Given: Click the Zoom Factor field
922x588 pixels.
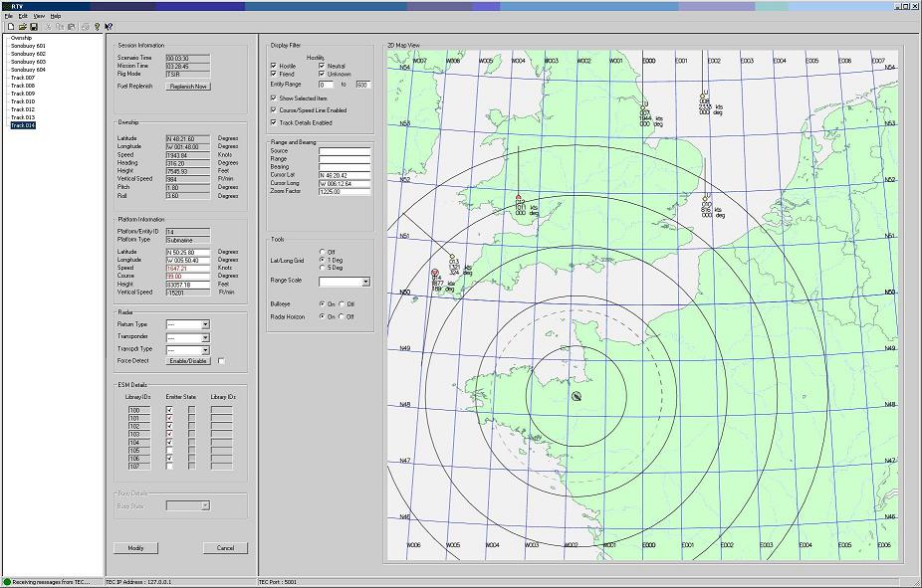Looking at the screenshot, I should (345, 191).
